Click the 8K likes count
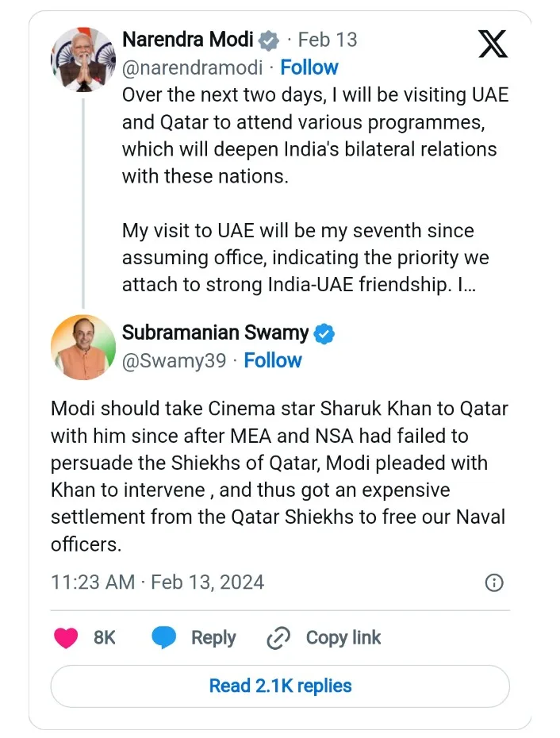 [105, 638]
